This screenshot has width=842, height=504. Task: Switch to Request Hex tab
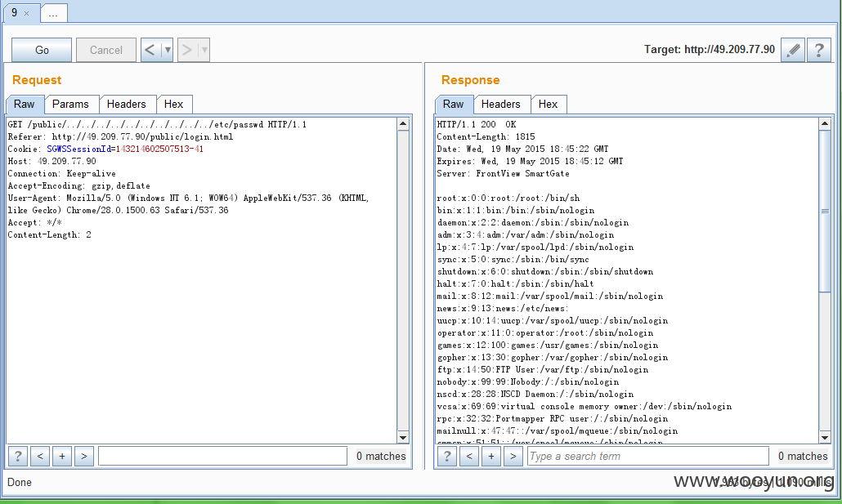point(173,104)
